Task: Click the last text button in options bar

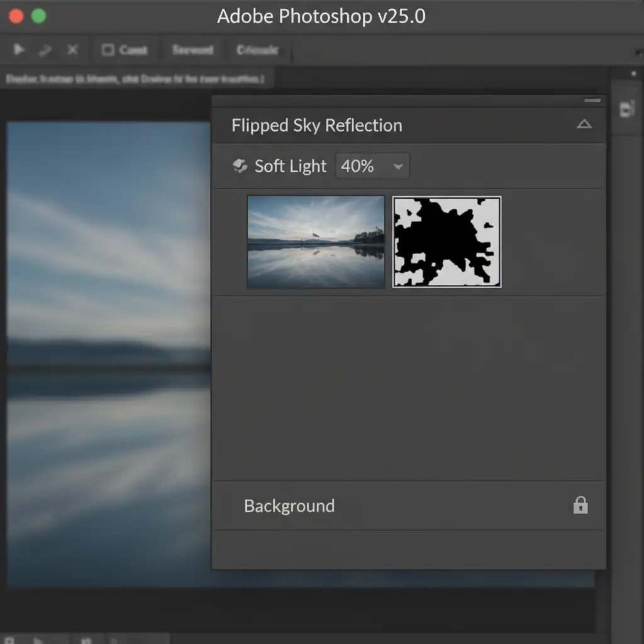Action: pyautogui.click(x=257, y=50)
